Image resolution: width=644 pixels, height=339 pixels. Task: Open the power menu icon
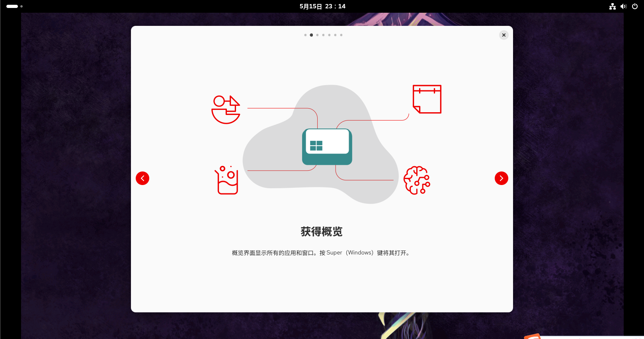pyautogui.click(x=635, y=6)
